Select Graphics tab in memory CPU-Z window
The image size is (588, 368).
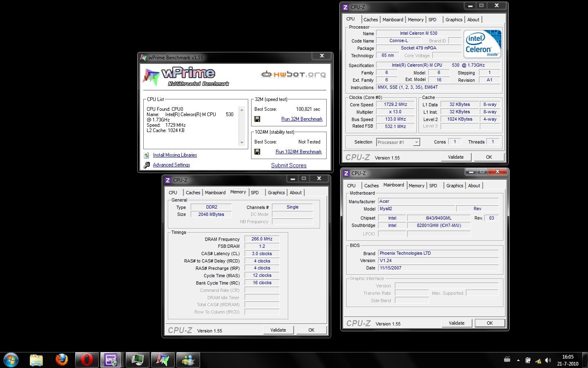point(276,193)
